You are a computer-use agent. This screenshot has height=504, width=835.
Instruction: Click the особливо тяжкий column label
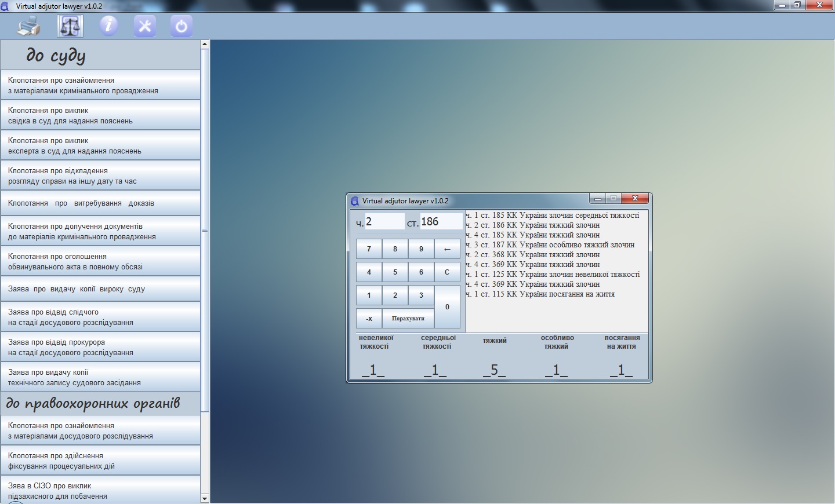pyautogui.click(x=557, y=342)
